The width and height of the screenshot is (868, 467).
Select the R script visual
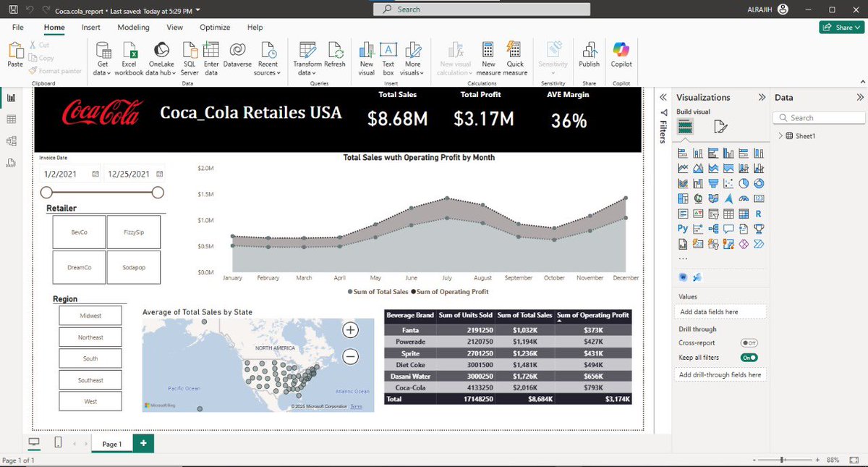click(x=758, y=214)
